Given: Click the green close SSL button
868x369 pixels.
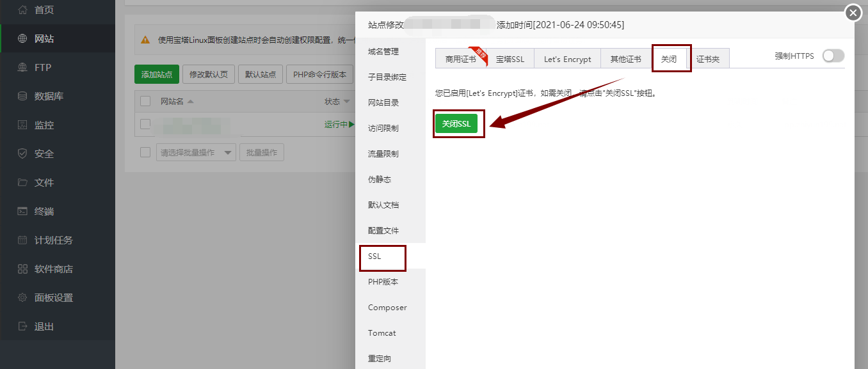Looking at the screenshot, I should pyautogui.click(x=456, y=123).
